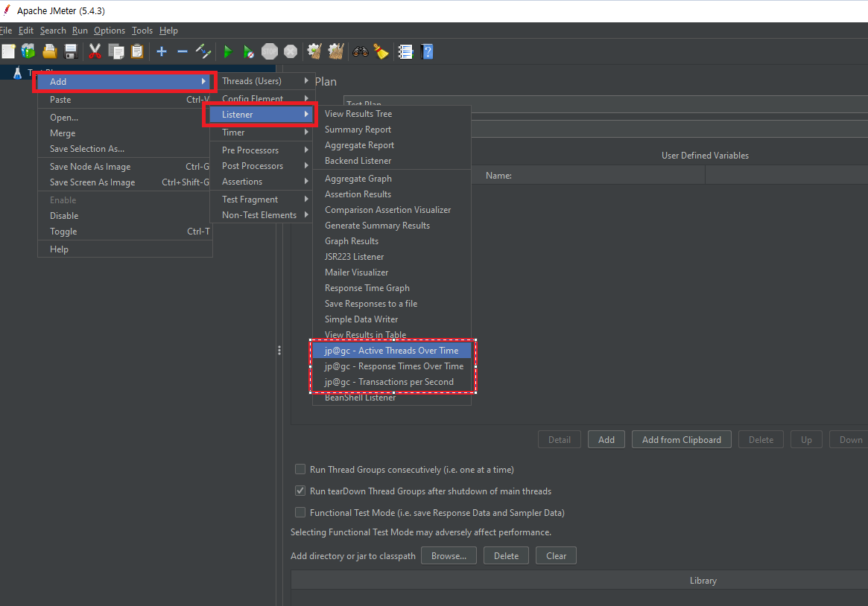Click the Clear All double broom icon
The width and height of the screenshot is (868, 606).
click(336, 51)
